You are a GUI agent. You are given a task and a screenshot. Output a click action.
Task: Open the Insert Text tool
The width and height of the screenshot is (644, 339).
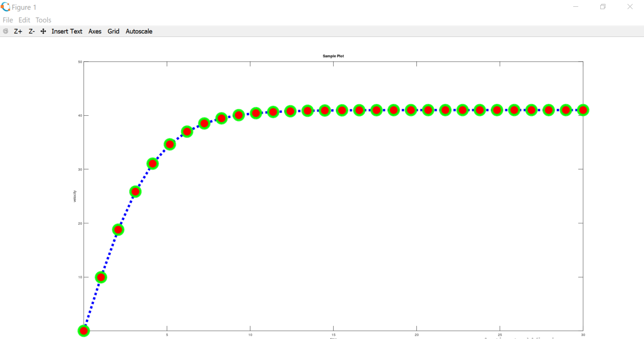coord(67,31)
